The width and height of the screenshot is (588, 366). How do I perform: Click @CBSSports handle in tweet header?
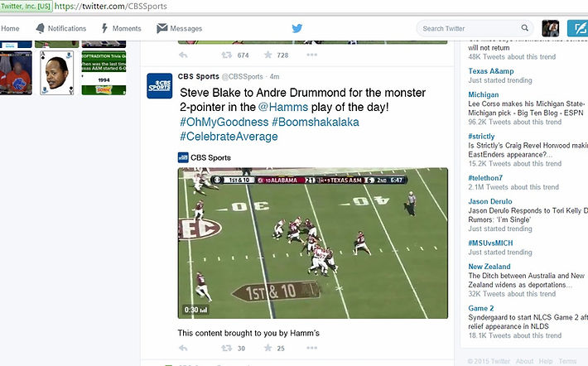pyautogui.click(x=243, y=76)
